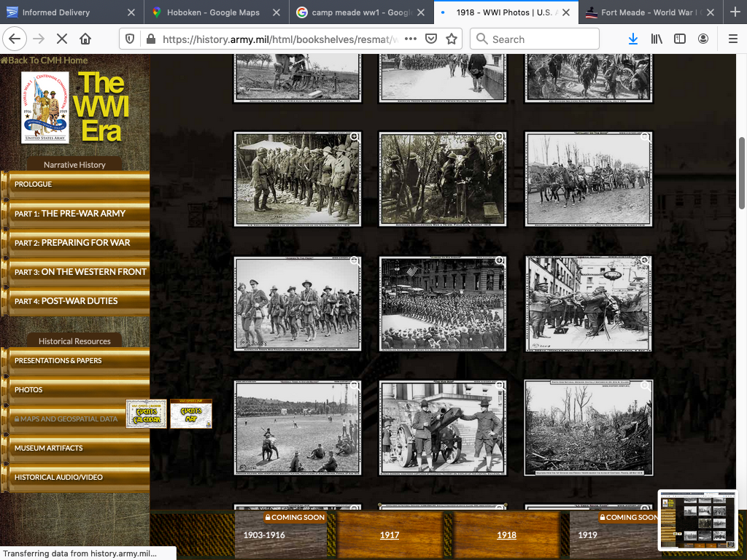Open the baseball game photo thumbnail

tap(297, 427)
